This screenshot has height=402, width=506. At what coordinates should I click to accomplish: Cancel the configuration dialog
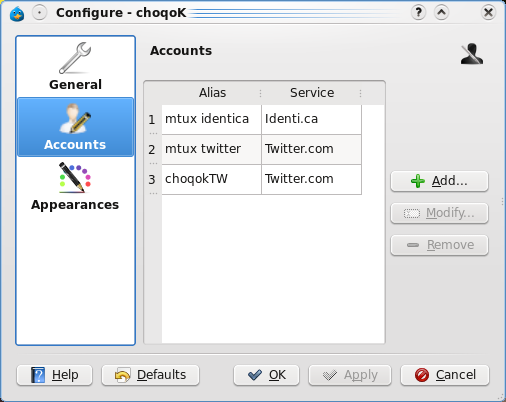pos(445,375)
